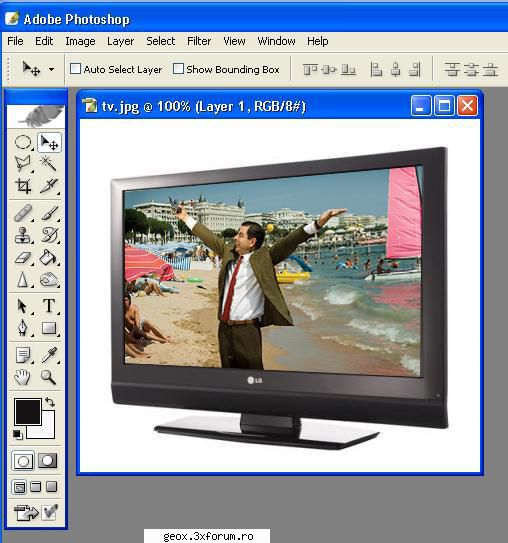Screen dimensions: 508x543
Task: Open the Window menu
Action: click(x=276, y=41)
